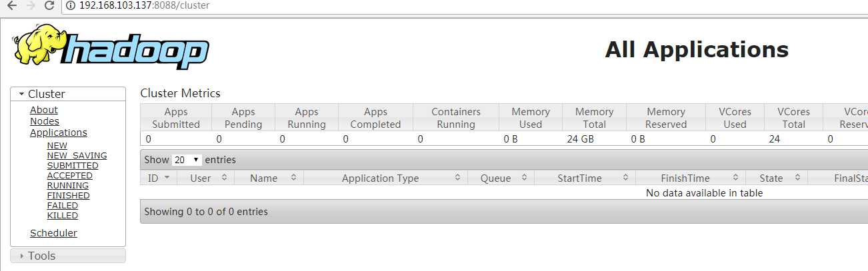Click the browser forward arrow
Screen dimensions: 868x271
coord(31,5)
